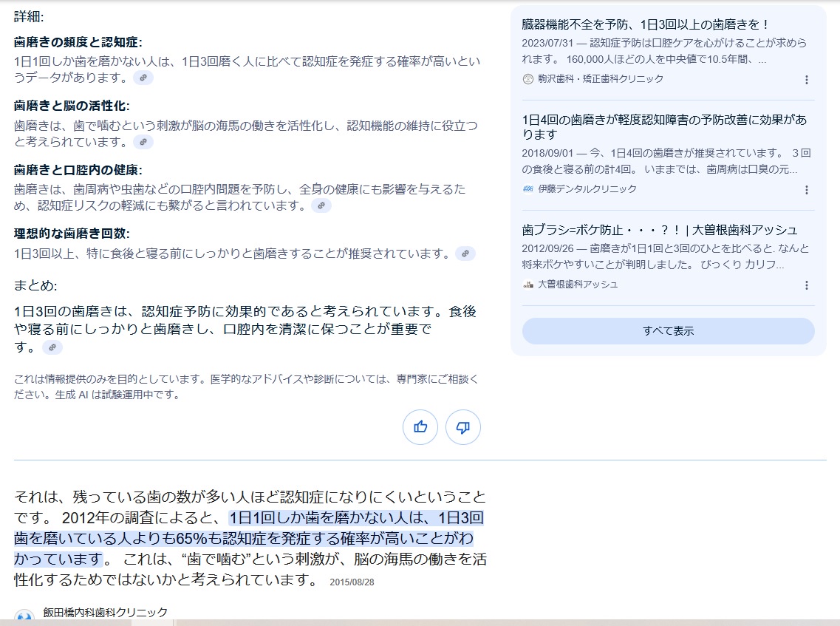Image resolution: width=840 pixels, height=626 pixels.
Task: Open more options for 駒沢歯科 result
Action: 806,80
